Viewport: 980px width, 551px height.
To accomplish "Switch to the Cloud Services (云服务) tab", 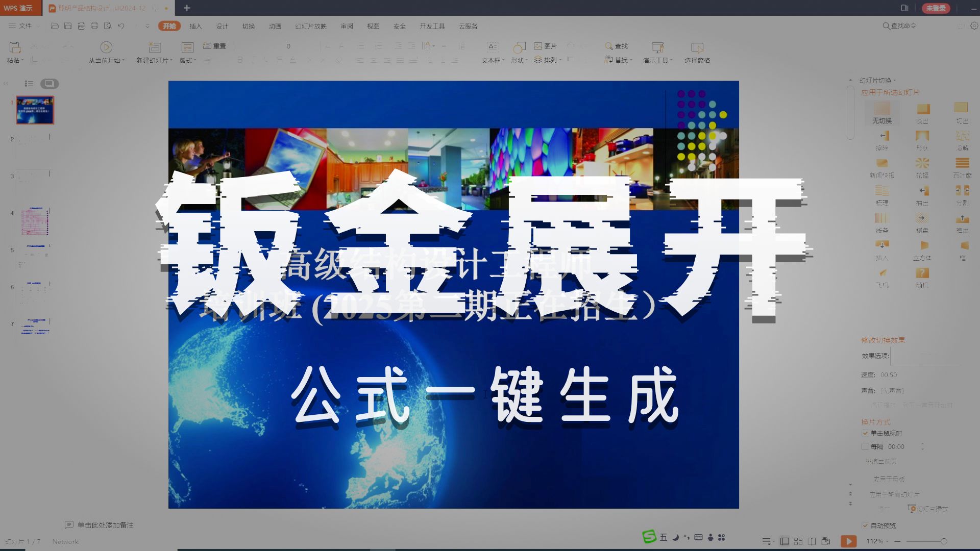I will point(468,26).
